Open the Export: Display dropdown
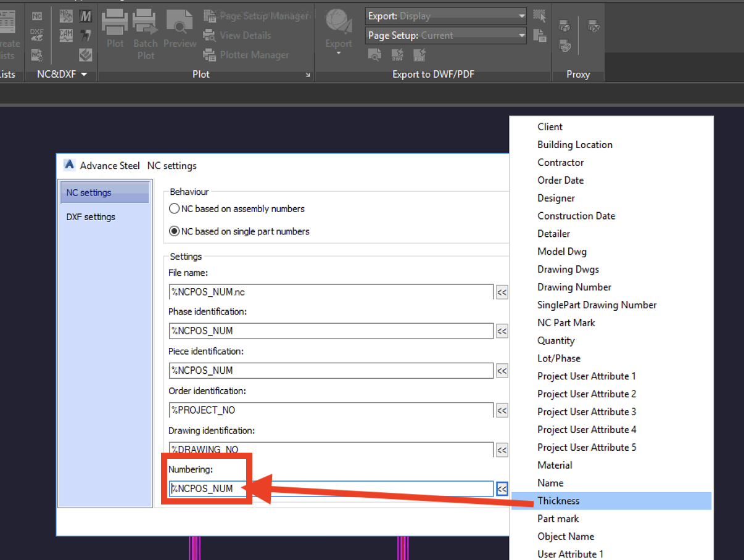This screenshot has width=744, height=560. point(521,15)
